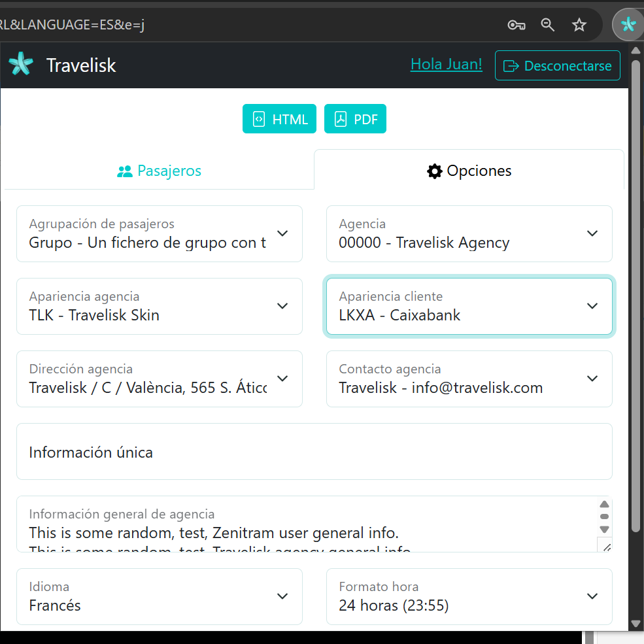Open the Contacto agencia dropdown
644x644 pixels.
coord(469,379)
